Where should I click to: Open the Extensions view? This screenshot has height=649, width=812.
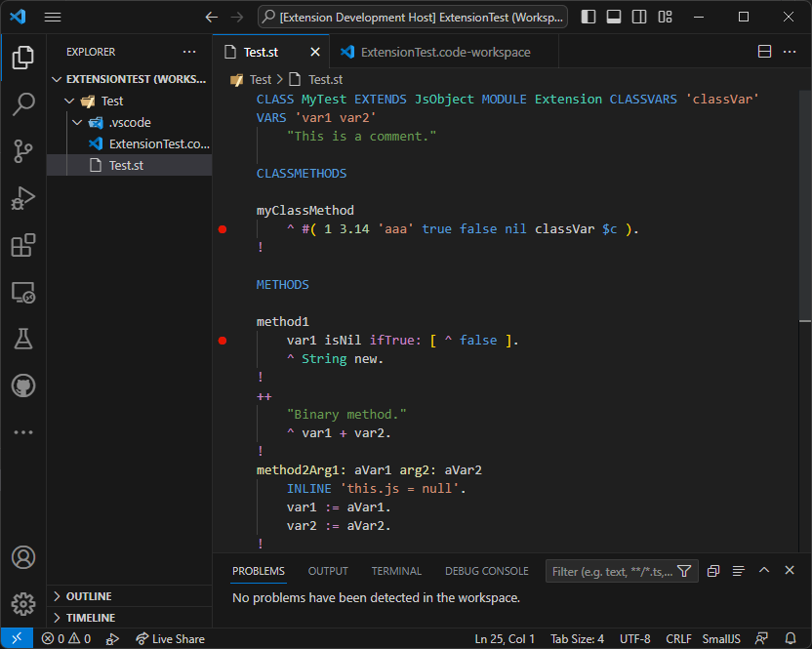pyautogui.click(x=23, y=246)
